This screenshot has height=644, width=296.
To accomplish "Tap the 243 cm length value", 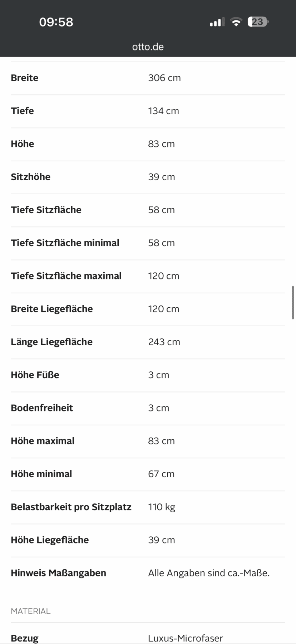I will pos(164,342).
